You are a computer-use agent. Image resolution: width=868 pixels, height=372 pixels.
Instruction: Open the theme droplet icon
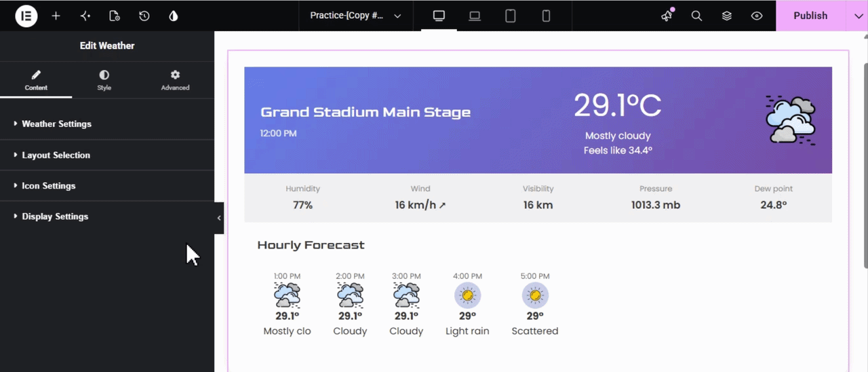coord(174,16)
